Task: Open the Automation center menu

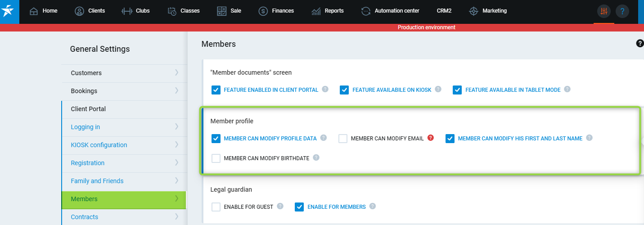Action: pyautogui.click(x=390, y=11)
